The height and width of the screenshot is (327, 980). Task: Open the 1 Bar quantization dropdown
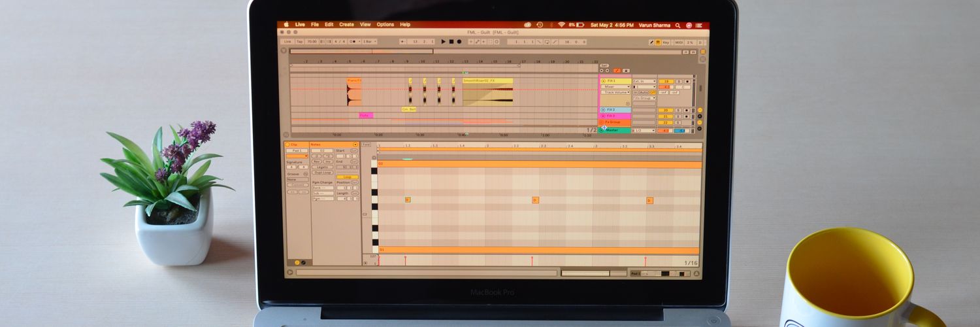tap(370, 41)
